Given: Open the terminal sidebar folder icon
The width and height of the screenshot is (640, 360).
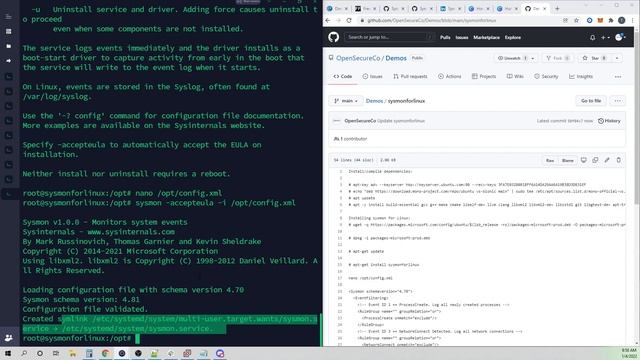Looking at the screenshot, I should click(9, 46).
